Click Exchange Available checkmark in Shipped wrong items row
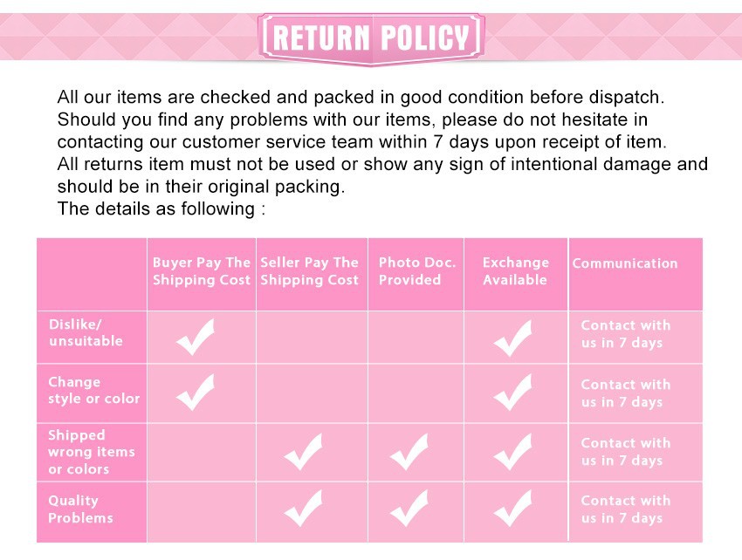The height and width of the screenshot is (560, 742). point(513,452)
